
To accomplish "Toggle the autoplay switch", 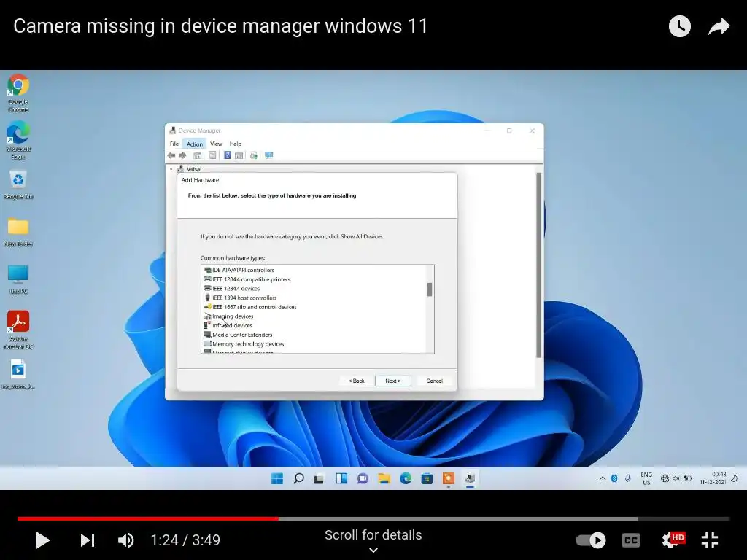I will (x=591, y=540).
